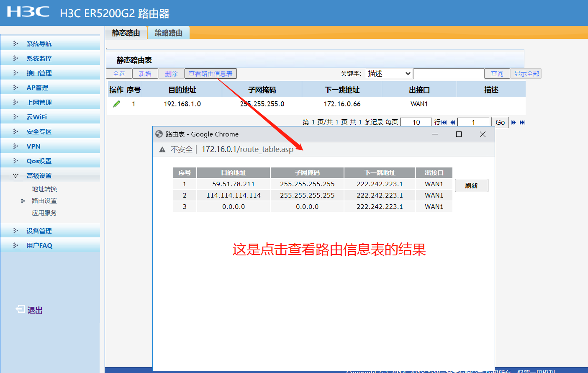Maximize the 路由表 Chrome popup window
The image size is (588, 373).
point(459,134)
